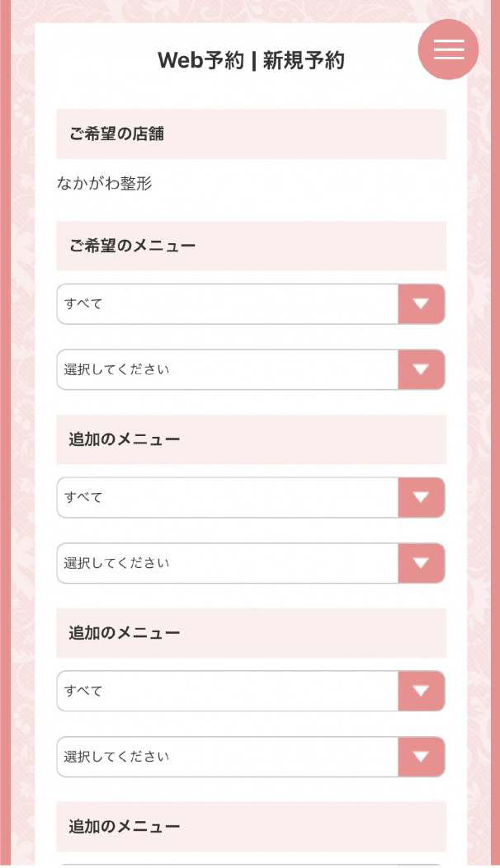Click the 'Web予約 | 新規予約' page title
This screenshot has height=868, width=500.
251,60
